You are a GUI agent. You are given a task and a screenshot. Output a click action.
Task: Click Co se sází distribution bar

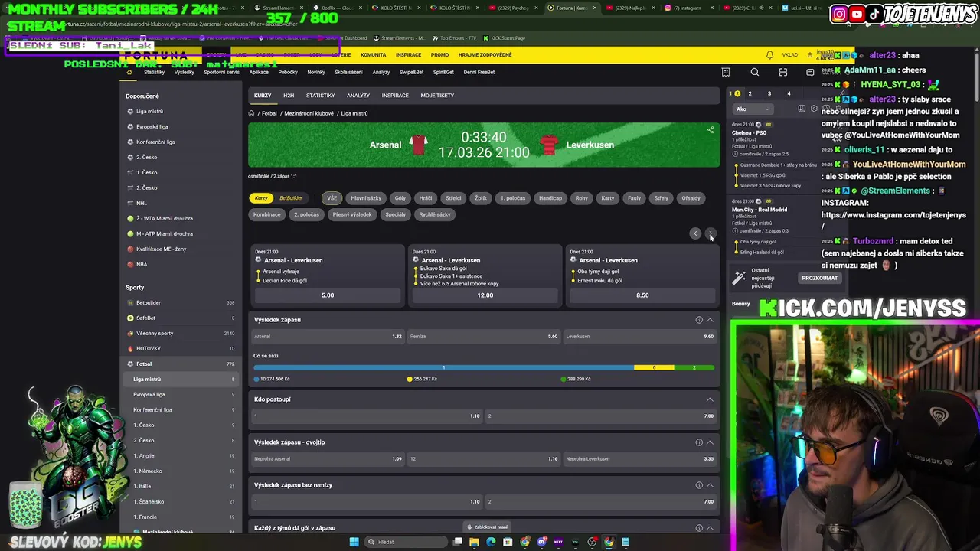tap(484, 368)
